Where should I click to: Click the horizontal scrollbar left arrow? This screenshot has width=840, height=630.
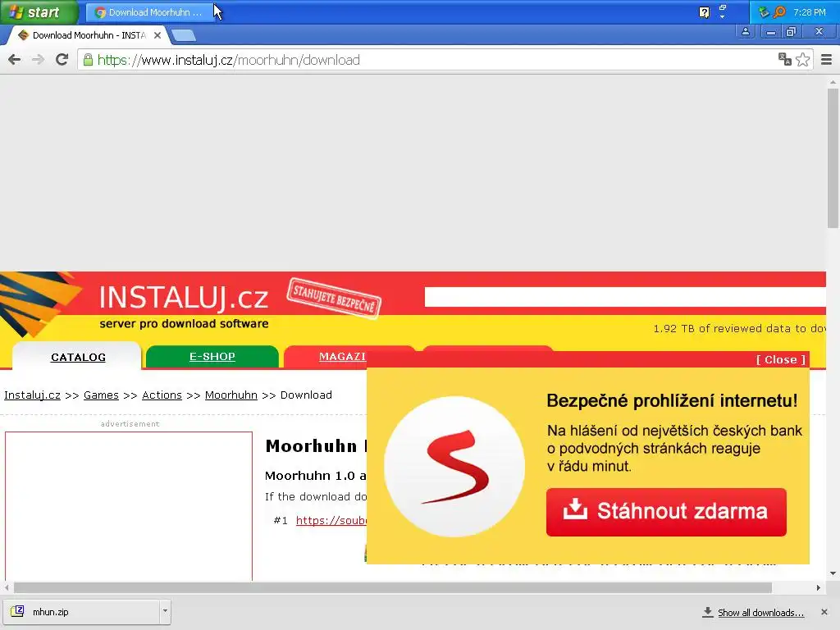[x=7, y=587]
